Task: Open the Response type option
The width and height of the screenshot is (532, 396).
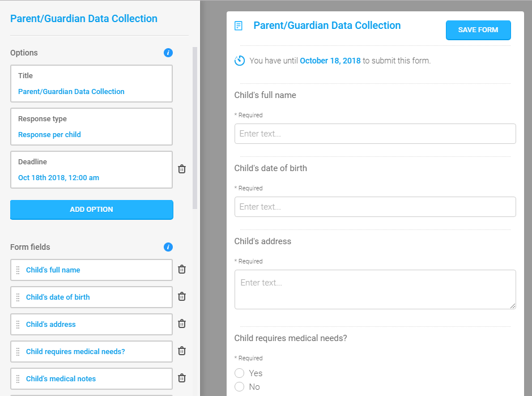Action: pyautogui.click(x=91, y=126)
